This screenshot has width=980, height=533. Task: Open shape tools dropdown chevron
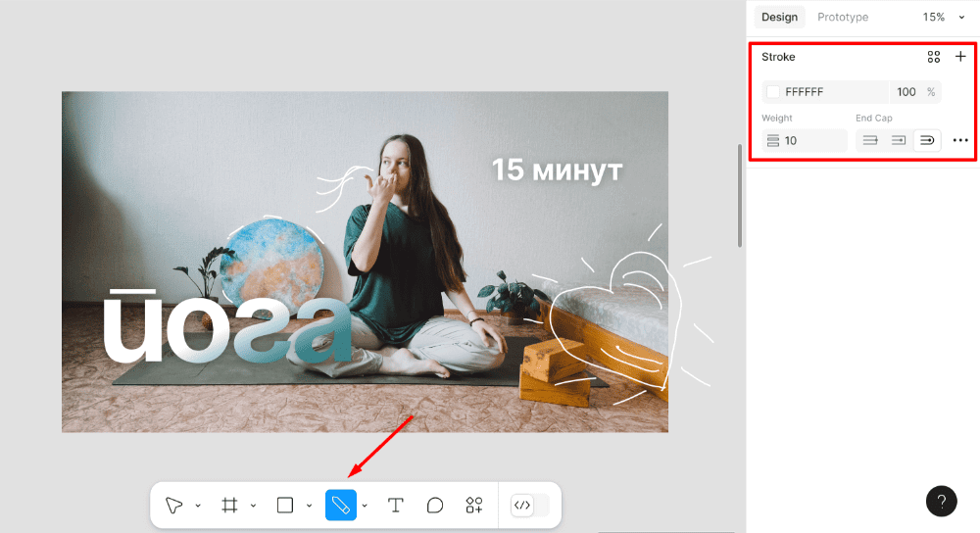(309, 506)
